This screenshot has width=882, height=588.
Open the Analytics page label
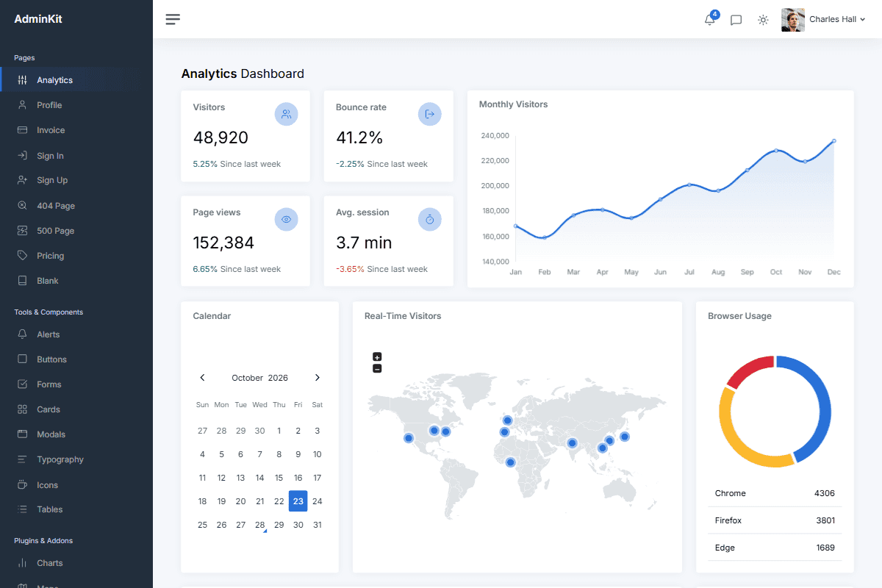[x=55, y=80]
